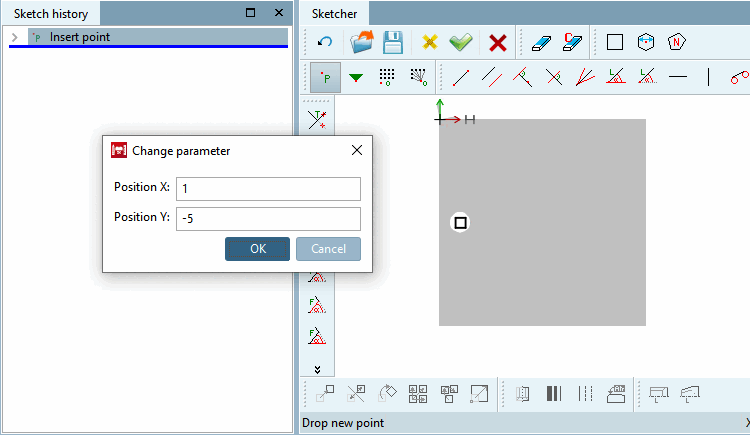Select the dotted line at angle L tool
Viewport: 750px width, 435px height.
647,77
